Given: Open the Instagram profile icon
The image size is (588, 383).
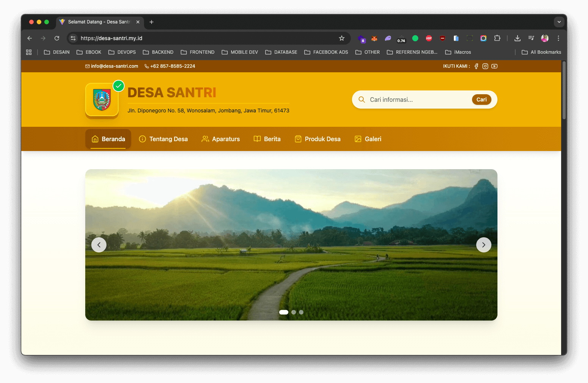Looking at the screenshot, I should coord(485,66).
